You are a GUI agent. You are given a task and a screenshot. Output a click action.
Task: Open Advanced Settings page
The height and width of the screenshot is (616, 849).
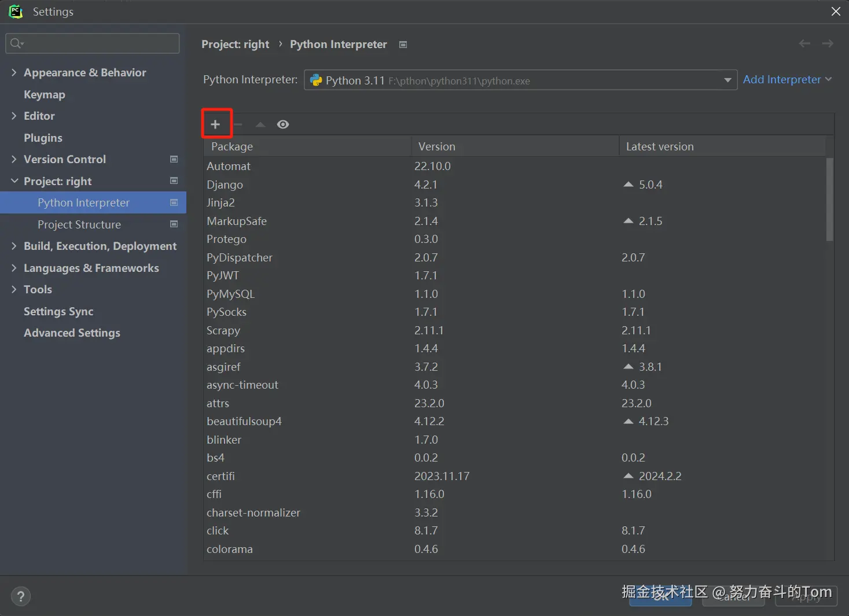click(x=72, y=333)
